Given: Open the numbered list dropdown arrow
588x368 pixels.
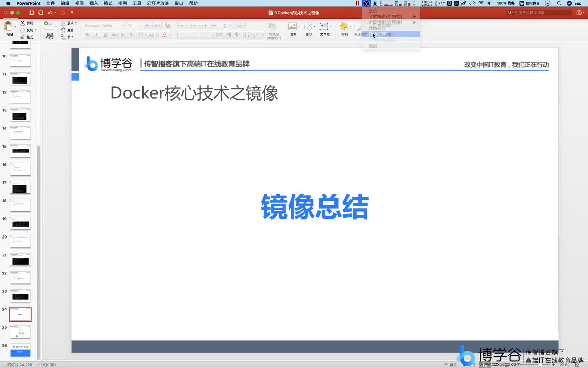Looking at the screenshot, I should pyautogui.click(x=199, y=26).
